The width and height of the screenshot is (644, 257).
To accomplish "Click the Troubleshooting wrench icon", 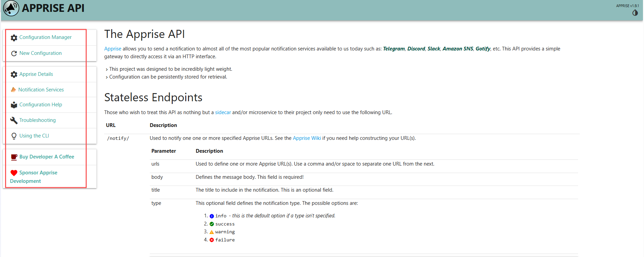I will pos(14,120).
